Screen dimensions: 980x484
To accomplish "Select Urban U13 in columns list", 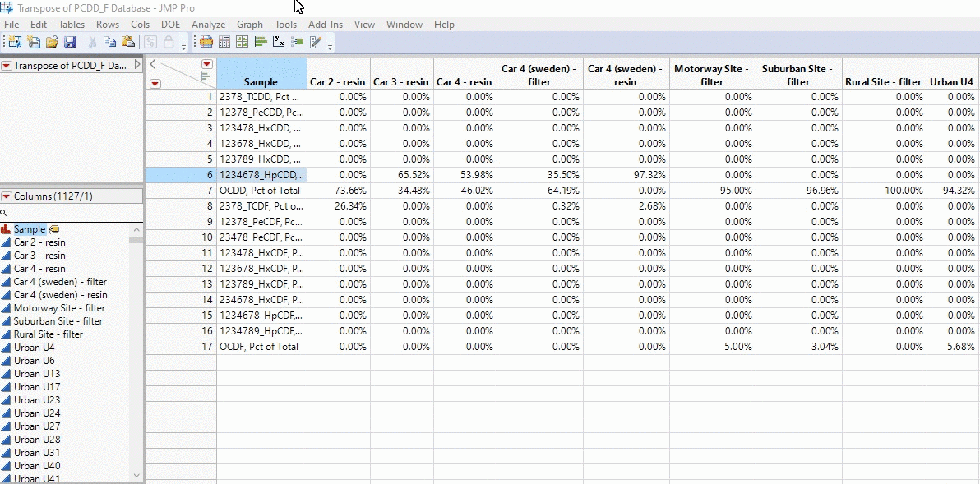I will coord(37,373).
